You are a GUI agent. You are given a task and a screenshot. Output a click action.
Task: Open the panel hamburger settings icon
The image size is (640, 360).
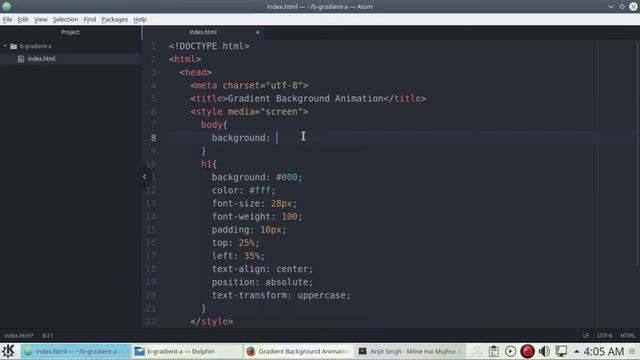point(632,351)
